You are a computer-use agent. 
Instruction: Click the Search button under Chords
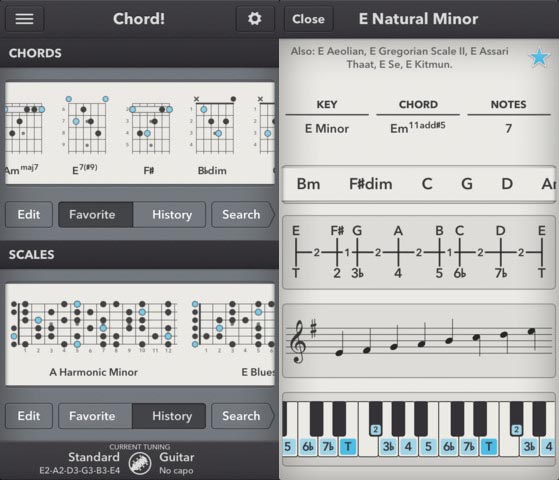click(x=242, y=215)
